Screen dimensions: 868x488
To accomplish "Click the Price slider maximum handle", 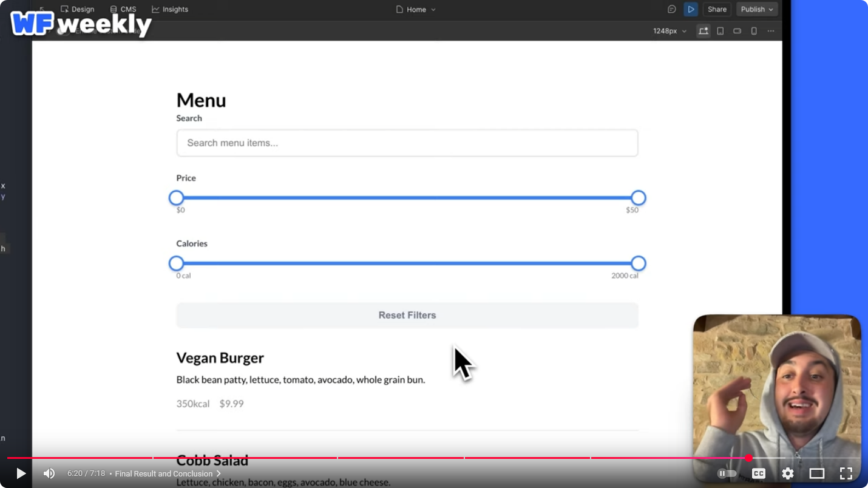I will 638,198.
